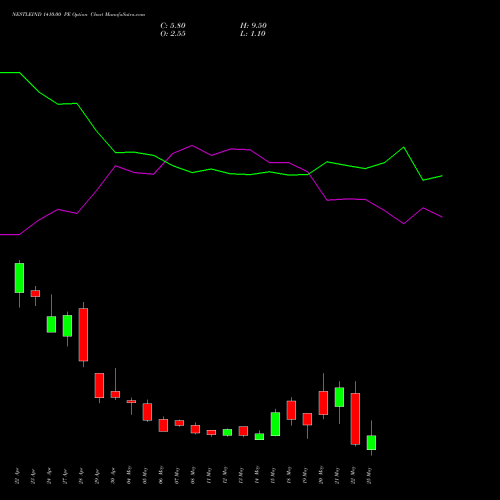Click the 29 Apr red candlestick
Viewport: 500px width, 500px height.
pyautogui.click(x=99, y=385)
